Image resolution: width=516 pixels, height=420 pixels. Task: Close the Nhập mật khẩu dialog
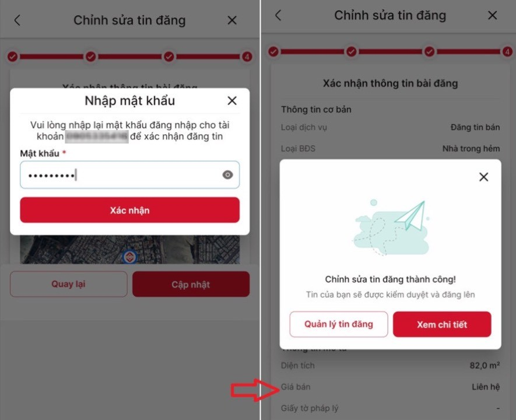(x=232, y=101)
